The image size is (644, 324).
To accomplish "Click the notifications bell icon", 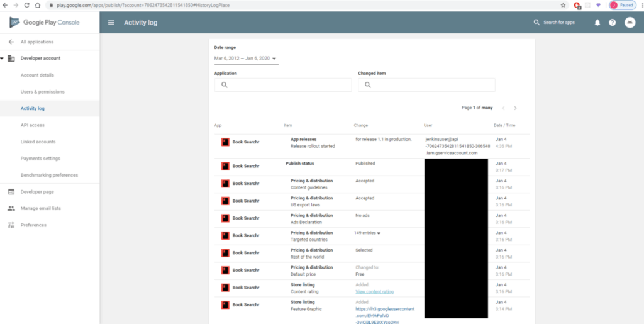I will (597, 23).
